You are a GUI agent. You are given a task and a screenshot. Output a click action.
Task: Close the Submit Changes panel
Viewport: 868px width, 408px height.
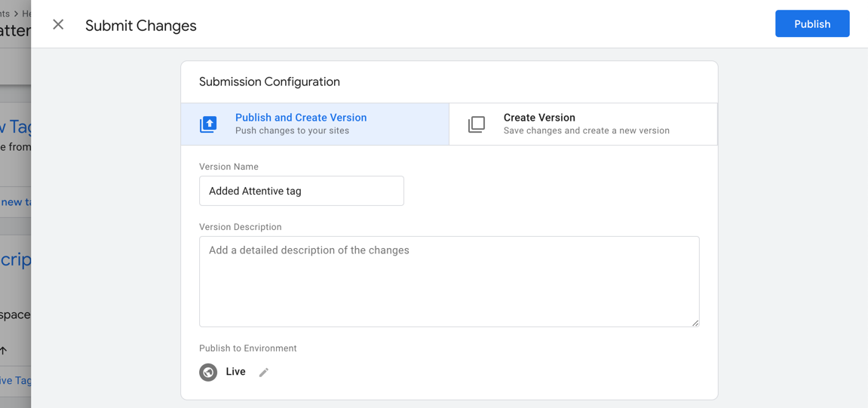[x=58, y=25]
